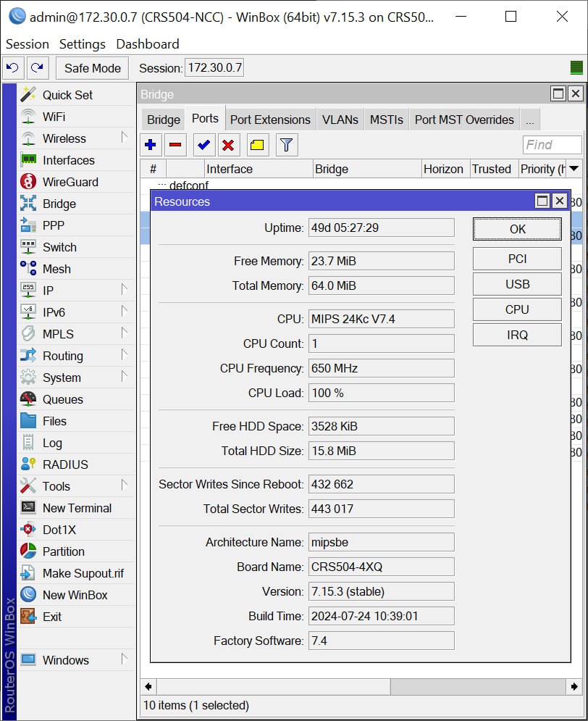The image size is (588, 721).
Task: Sort by Interface column header
Action: tap(259, 169)
